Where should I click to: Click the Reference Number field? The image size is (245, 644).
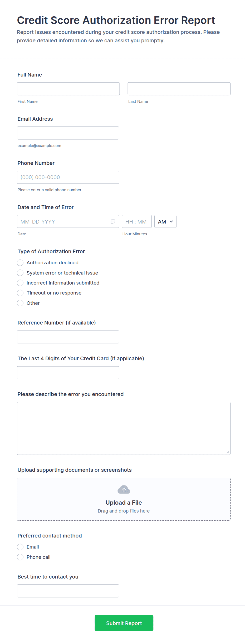click(x=68, y=337)
